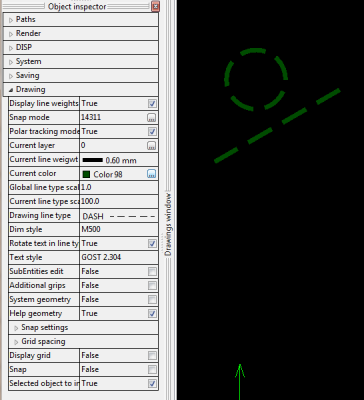Uncheck Display line weights checkbox
Image resolution: width=364 pixels, height=400 pixels.
coord(152,104)
